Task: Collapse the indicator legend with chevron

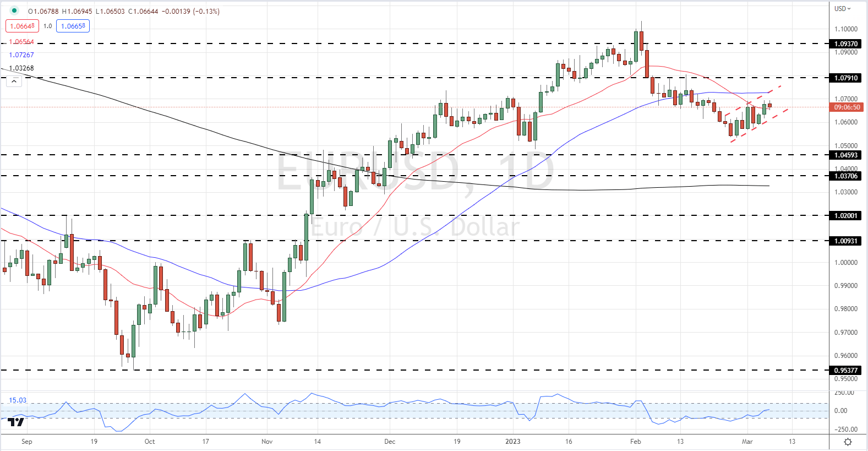Action: (x=14, y=81)
